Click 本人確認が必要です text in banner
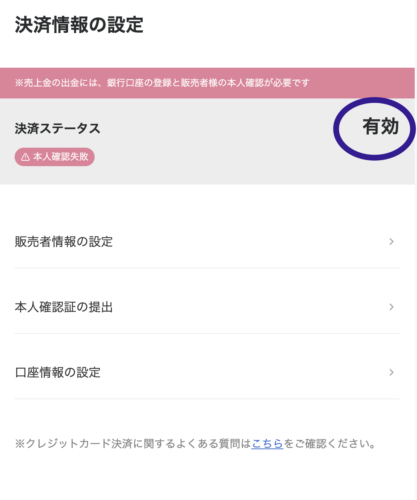 (x=268, y=83)
